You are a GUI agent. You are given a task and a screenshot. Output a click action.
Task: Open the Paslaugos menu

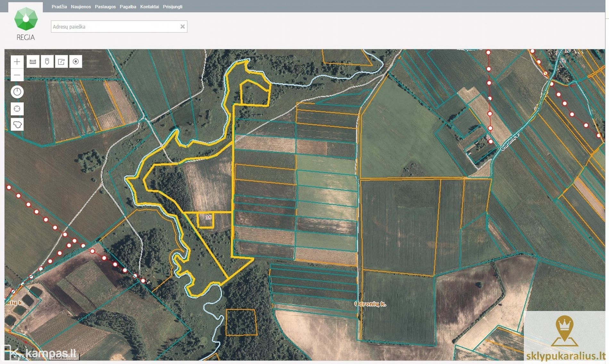[105, 7]
